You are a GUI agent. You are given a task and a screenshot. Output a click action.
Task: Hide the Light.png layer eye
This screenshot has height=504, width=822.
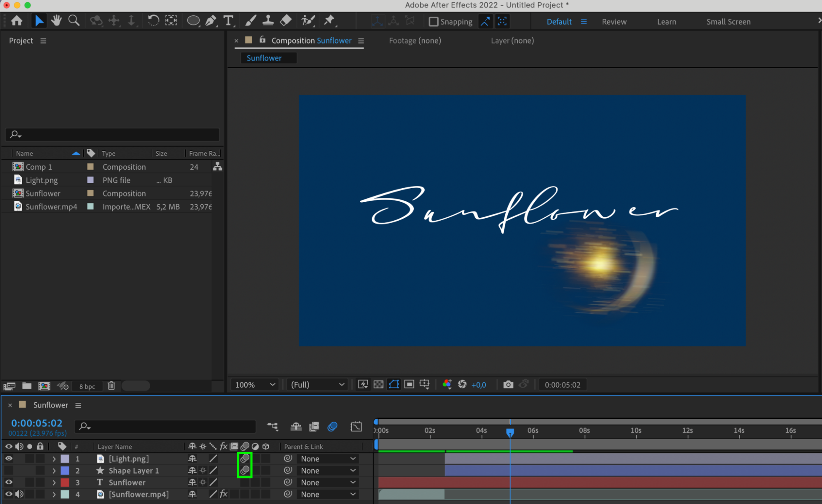9,458
